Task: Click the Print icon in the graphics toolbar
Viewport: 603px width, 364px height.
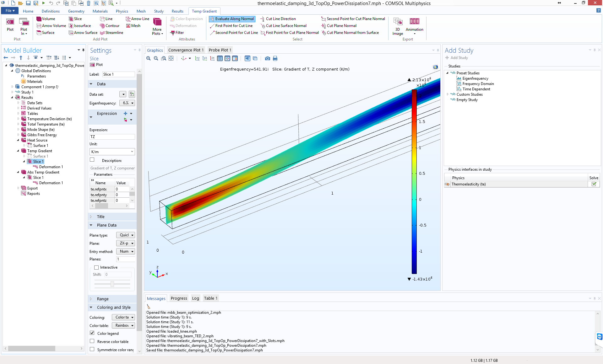Action: tap(275, 58)
